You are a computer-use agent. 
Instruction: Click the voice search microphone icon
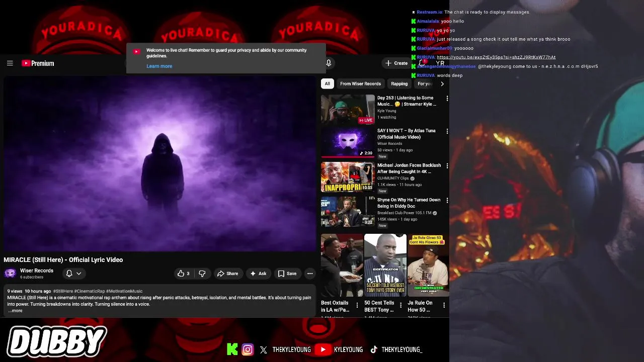click(329, 63)
